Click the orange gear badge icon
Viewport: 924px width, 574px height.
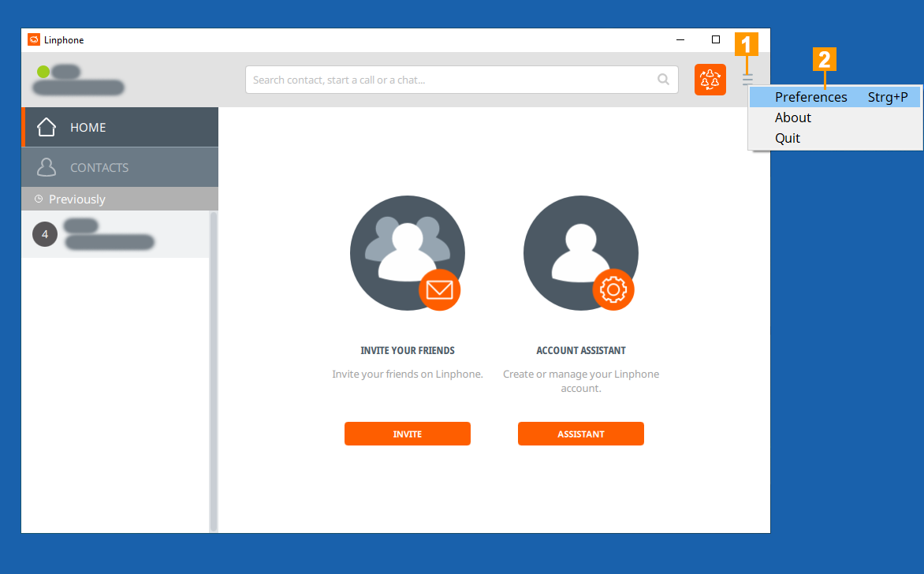pyautogui.click(x=613, y=290)
